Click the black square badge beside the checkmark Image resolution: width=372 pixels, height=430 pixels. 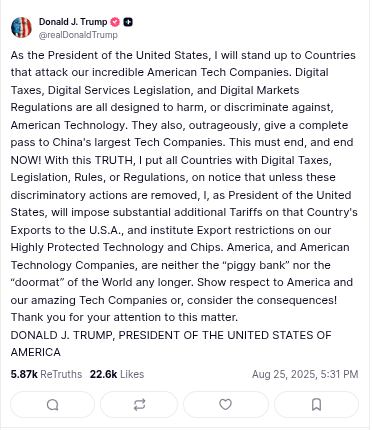click(128, 22)
